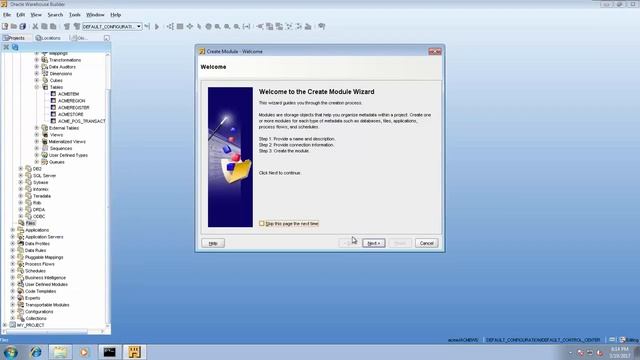The image size is (640, 360).
Task: Expand the Dimensions node
Action: [37, 73]
